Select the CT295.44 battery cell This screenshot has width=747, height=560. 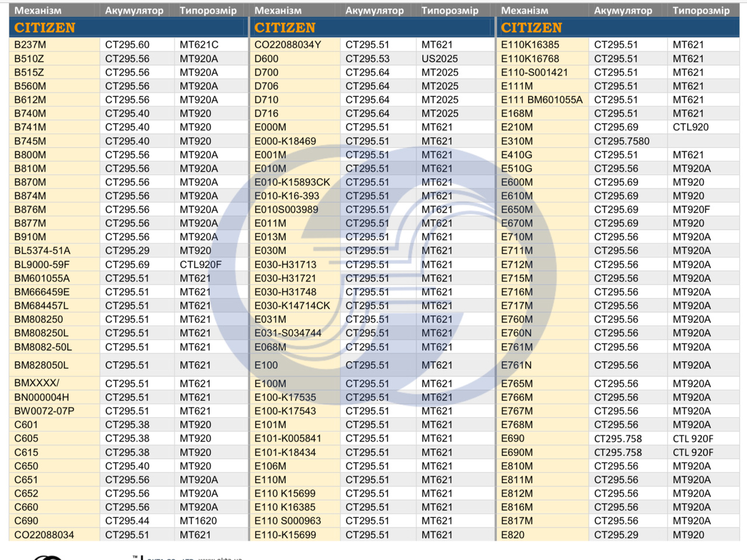coord(127,521)
